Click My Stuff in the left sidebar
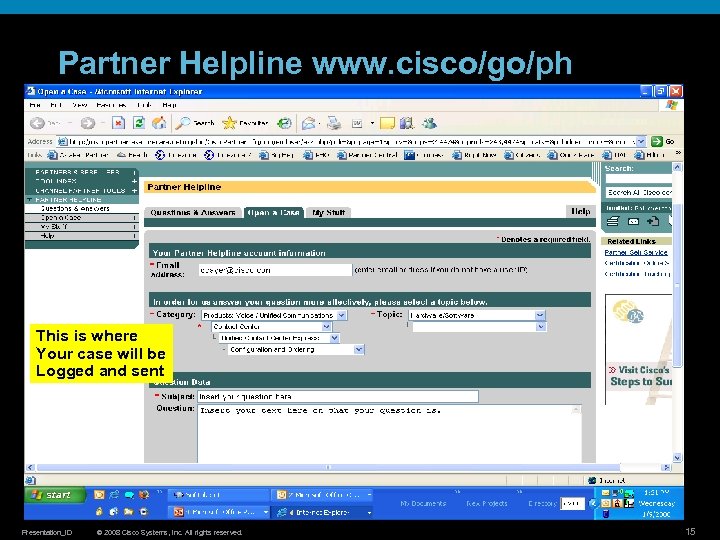 54,227
